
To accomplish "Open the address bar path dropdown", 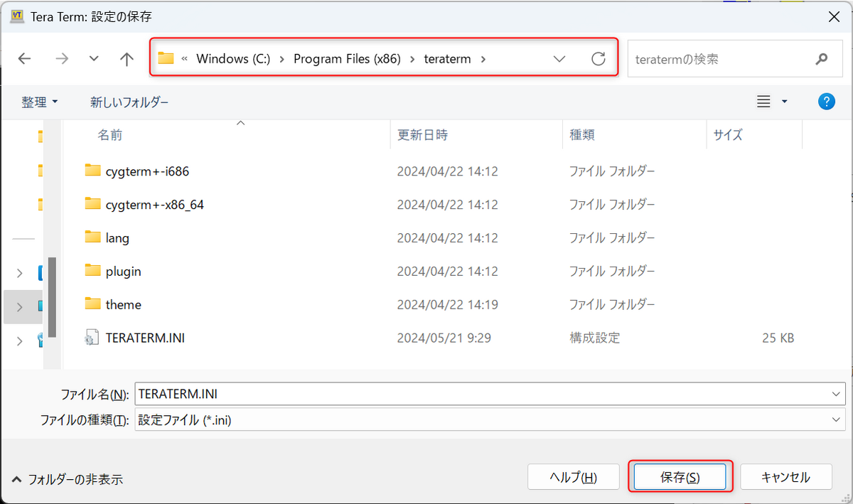I will (x=559, y=58).
